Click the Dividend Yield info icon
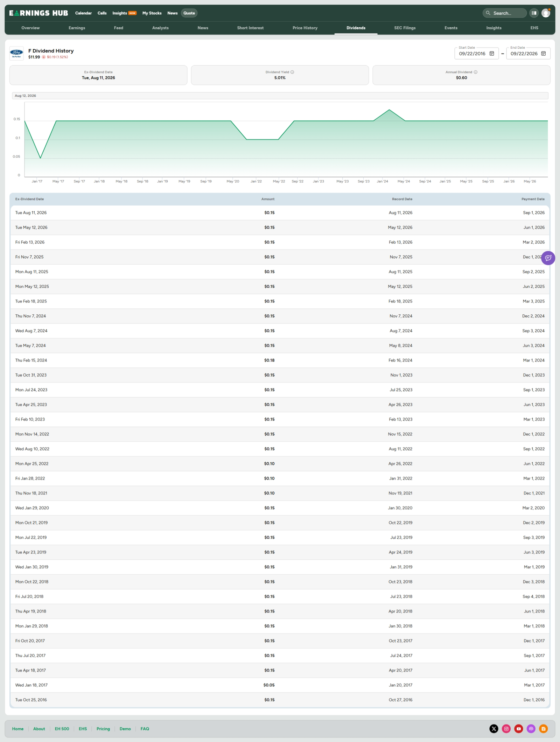This screenshot has width=560, height=742. click(292, 72)
